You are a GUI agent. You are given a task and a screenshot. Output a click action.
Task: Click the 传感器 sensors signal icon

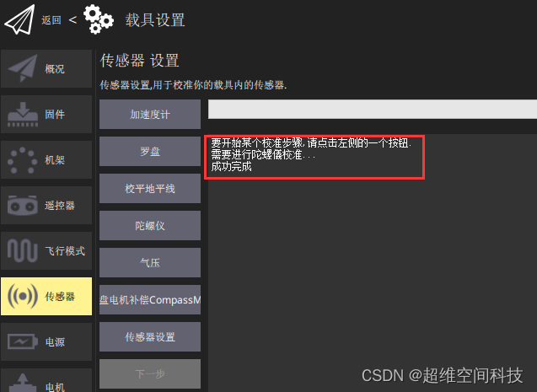pyautogui.click(x=22, y=296)
